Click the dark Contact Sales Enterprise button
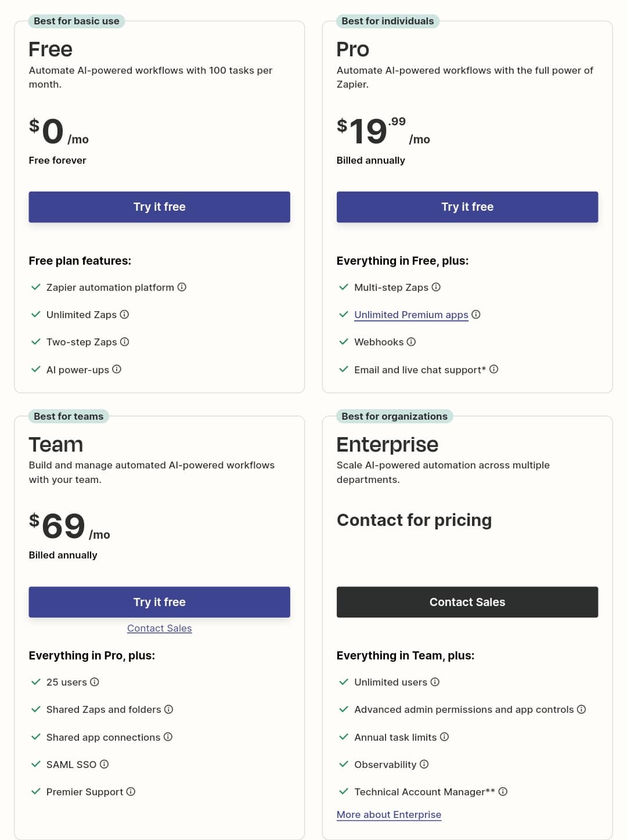This screenshot has height=840, width=627. tap(467, 602)
